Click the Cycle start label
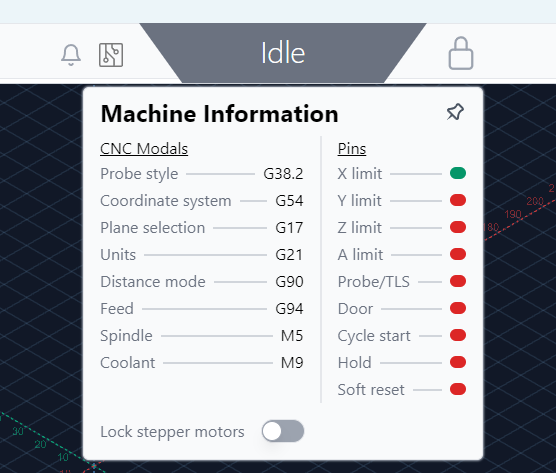 click(x=374, y=336)
